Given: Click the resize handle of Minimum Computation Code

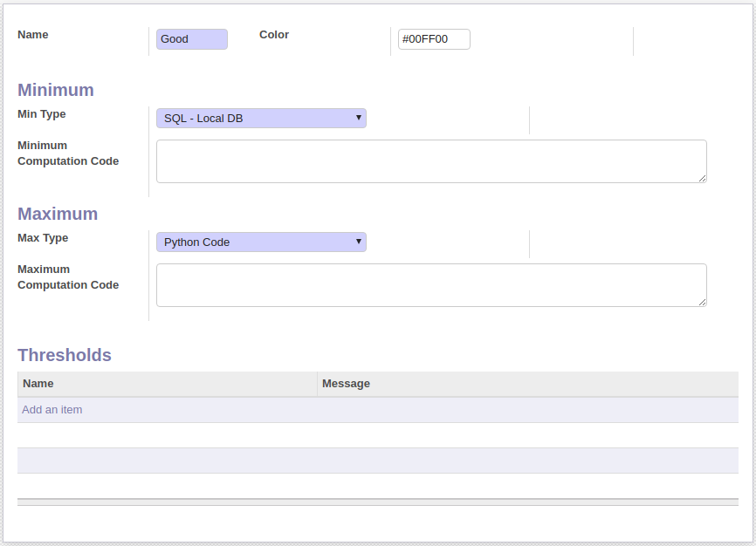Looking at the screenshot, I should click(x=702, y=178).
